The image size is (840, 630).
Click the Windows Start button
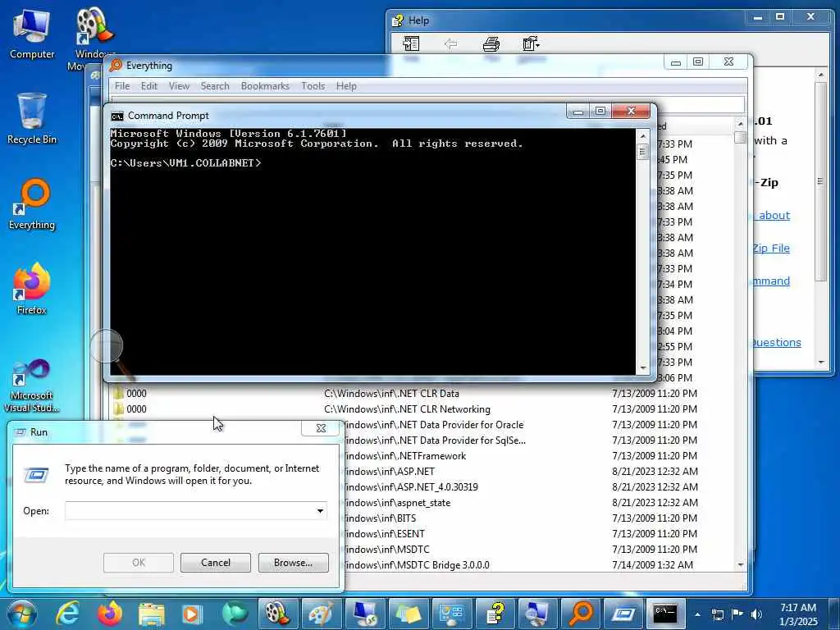tap(22, 614)
